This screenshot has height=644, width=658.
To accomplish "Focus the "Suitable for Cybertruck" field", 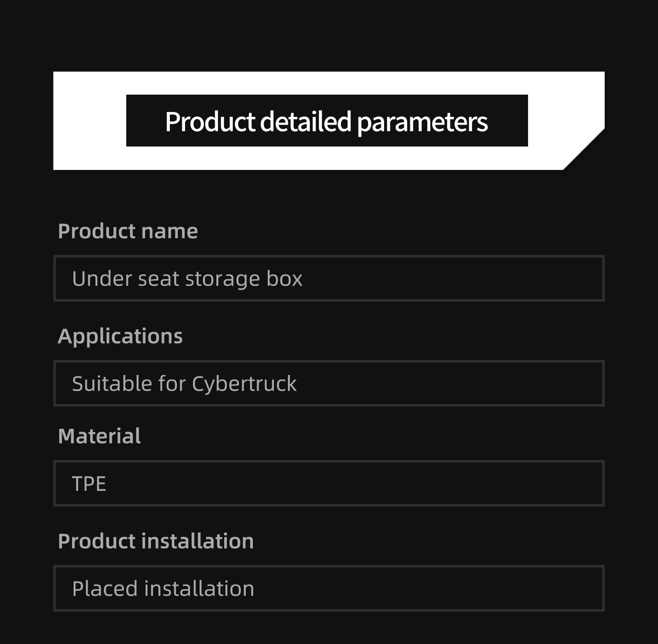I will [329, 384].
